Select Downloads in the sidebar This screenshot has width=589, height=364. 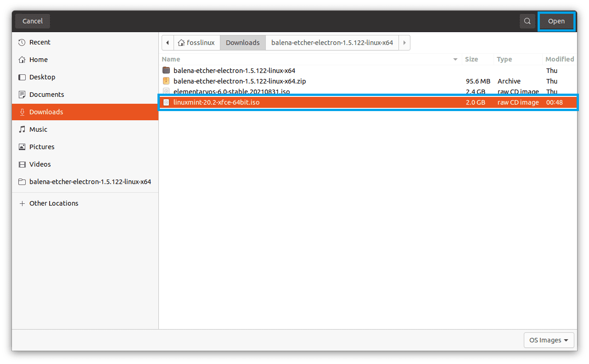(85, 112)
